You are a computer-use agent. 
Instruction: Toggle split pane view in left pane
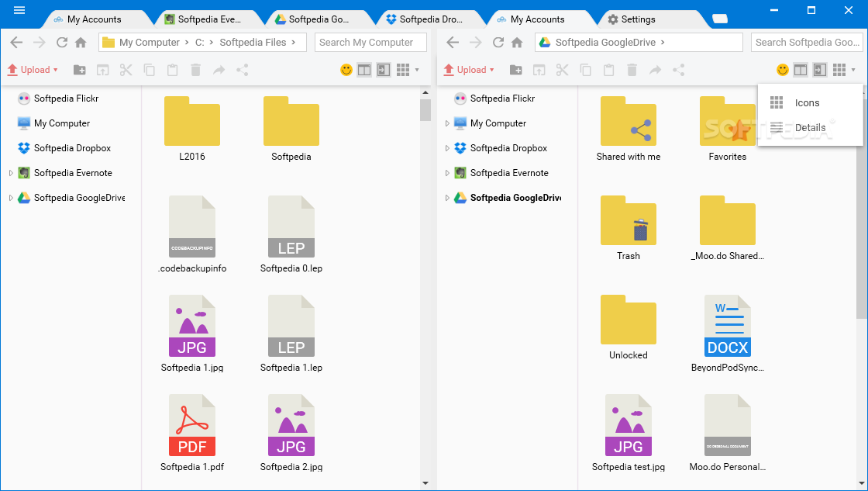coord(364,70)
